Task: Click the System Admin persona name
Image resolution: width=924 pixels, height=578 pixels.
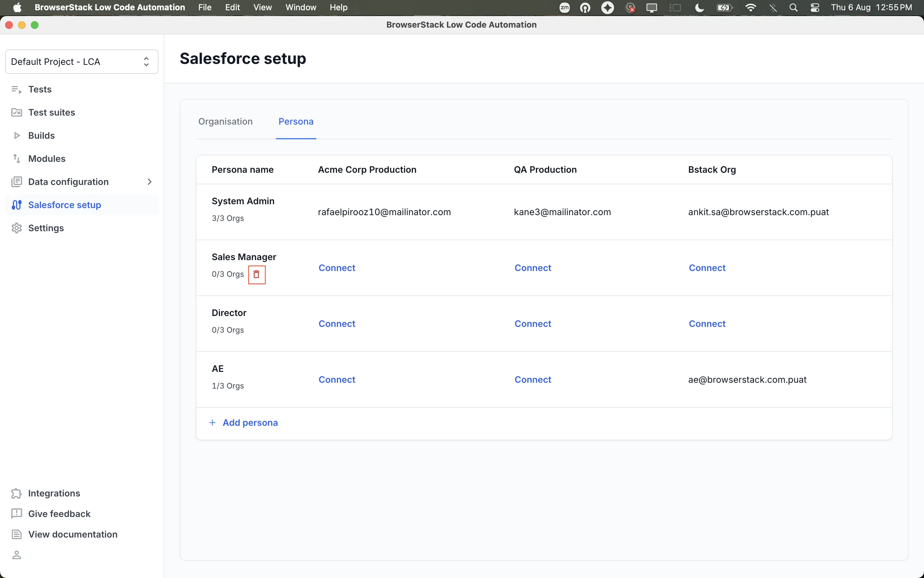Action: pos(243,201)
